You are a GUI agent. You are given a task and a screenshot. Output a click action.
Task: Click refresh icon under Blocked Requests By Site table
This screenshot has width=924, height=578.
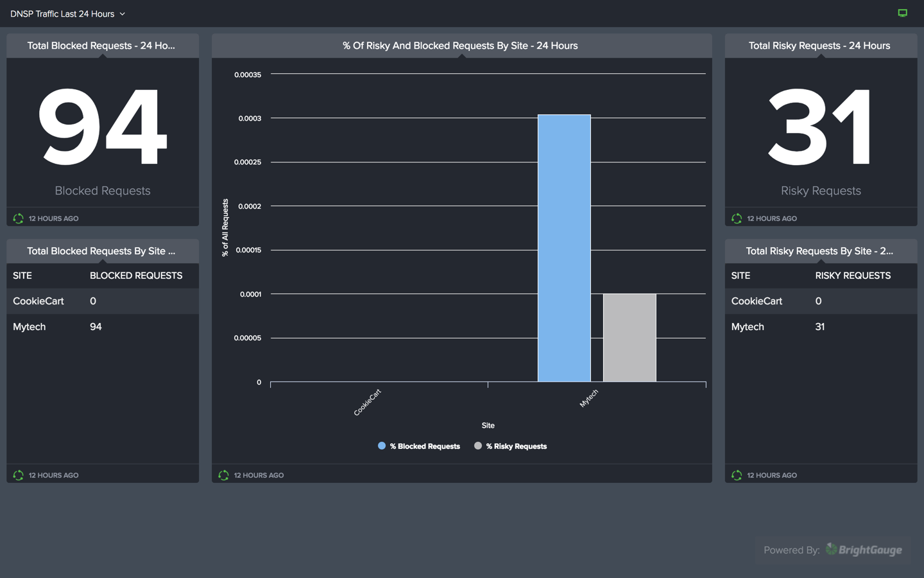pos(19,475)
